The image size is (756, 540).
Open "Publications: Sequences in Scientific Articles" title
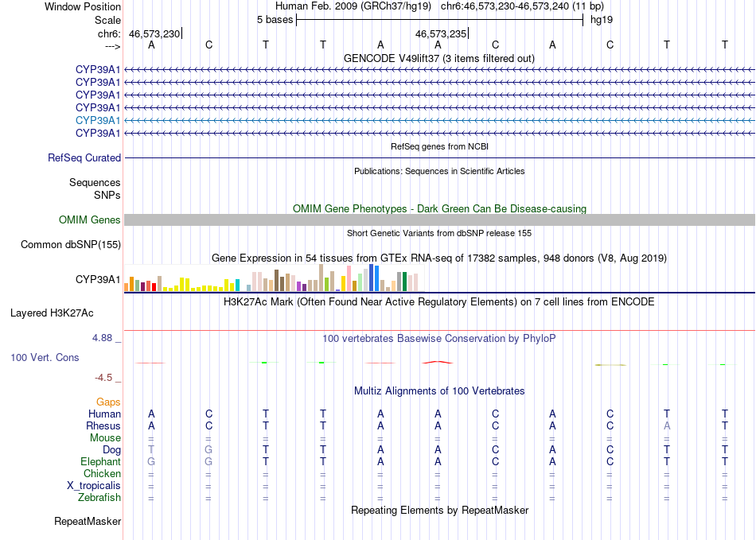coord(439,171)
